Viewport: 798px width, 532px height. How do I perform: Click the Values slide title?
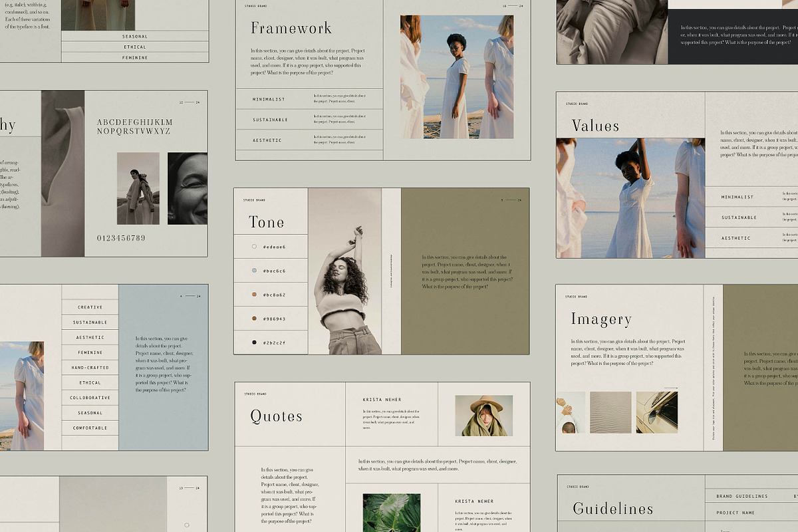tap(595, 126)
